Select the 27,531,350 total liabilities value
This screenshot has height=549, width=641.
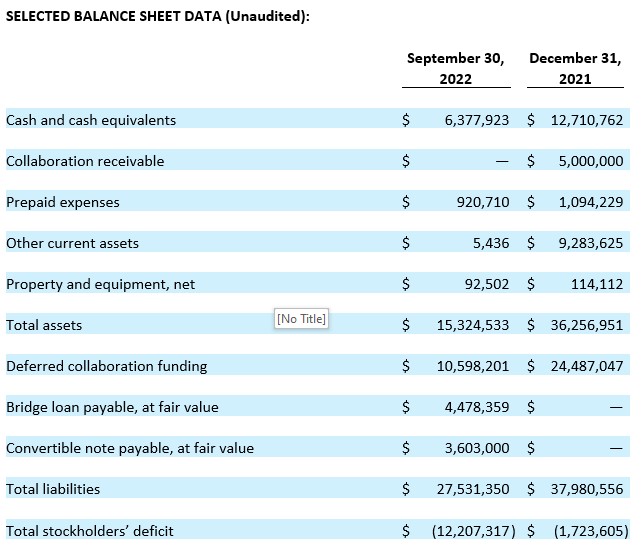coord(472,489)
